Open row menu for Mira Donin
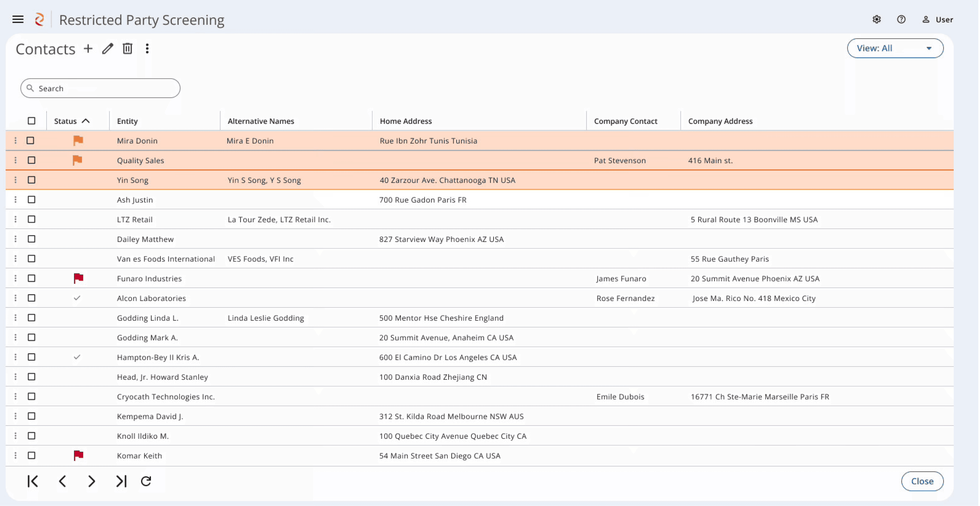Viewport: 980px width, 506px height. (x=15, y=141)
